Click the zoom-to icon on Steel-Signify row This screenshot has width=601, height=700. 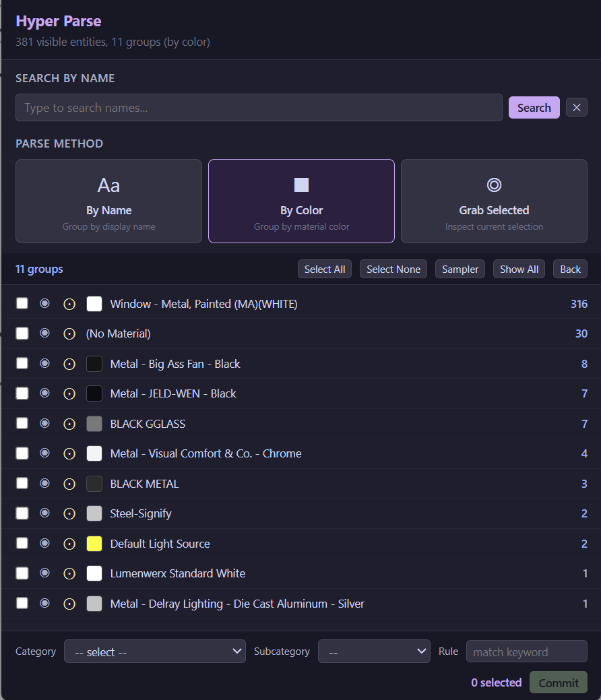(69, 513)
